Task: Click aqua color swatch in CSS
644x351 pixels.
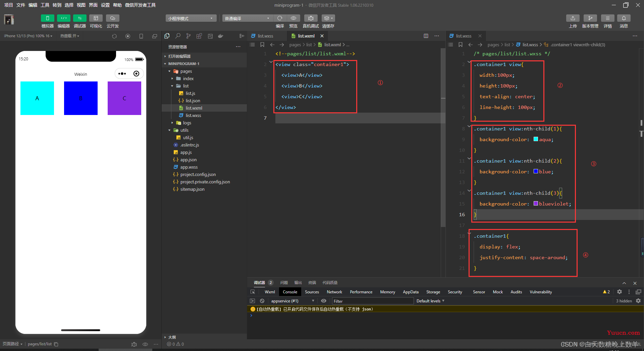Action: pyautogui.click(x=536, y=139)
